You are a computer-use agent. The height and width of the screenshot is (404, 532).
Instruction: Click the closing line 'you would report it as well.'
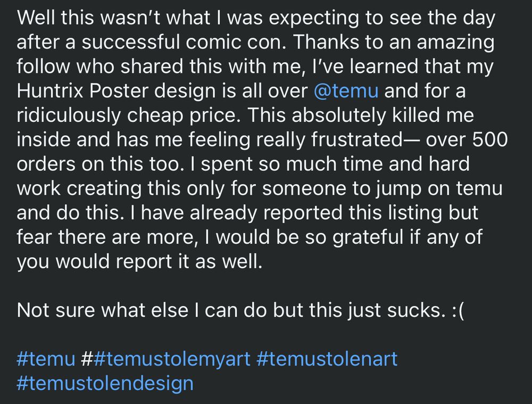(x=139, y=262)
